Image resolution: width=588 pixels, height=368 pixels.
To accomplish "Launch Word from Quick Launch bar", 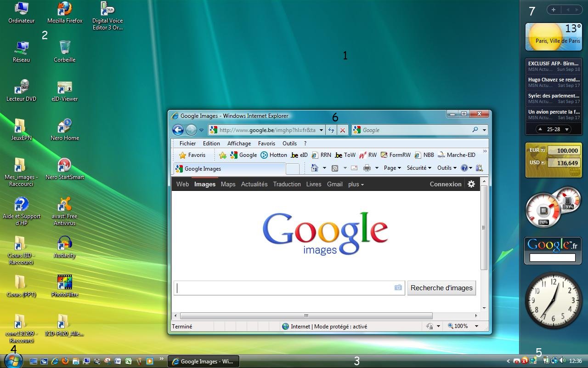I will tap(118, 361).
